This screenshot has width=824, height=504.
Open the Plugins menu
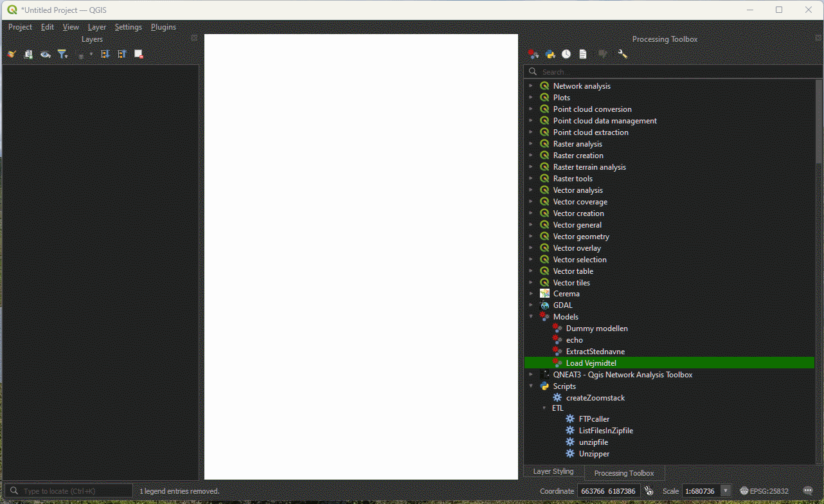(x=163, y=27)
